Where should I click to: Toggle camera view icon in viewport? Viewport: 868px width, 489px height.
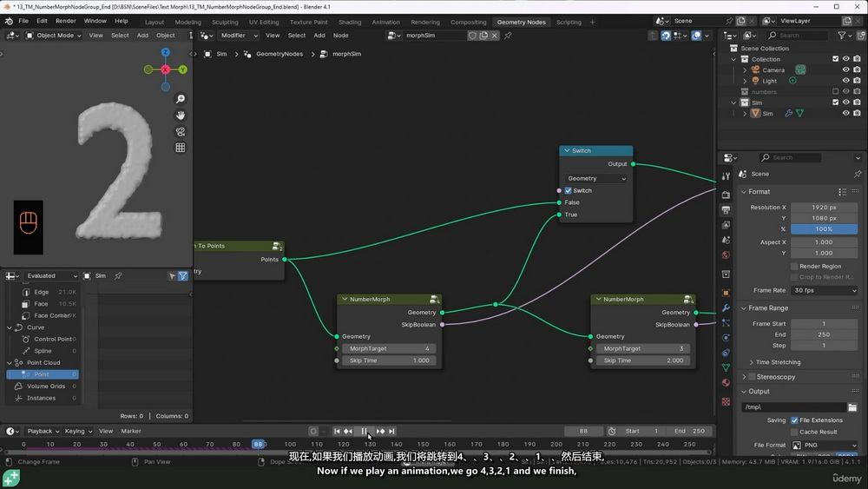pyautogui.click(x=180, y=132)
